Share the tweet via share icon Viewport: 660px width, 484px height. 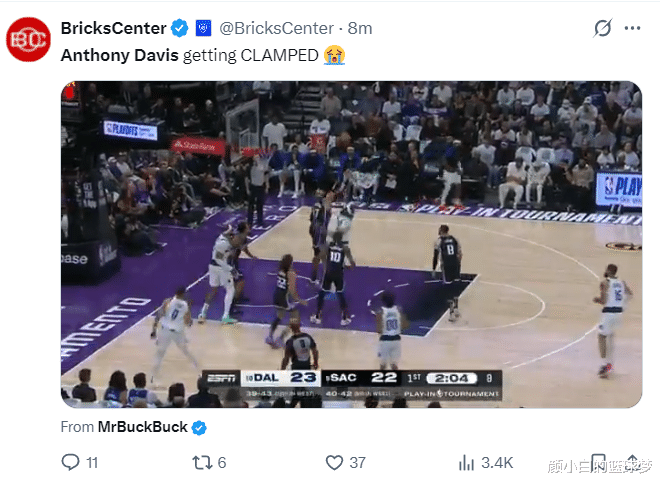coord(632,462)
